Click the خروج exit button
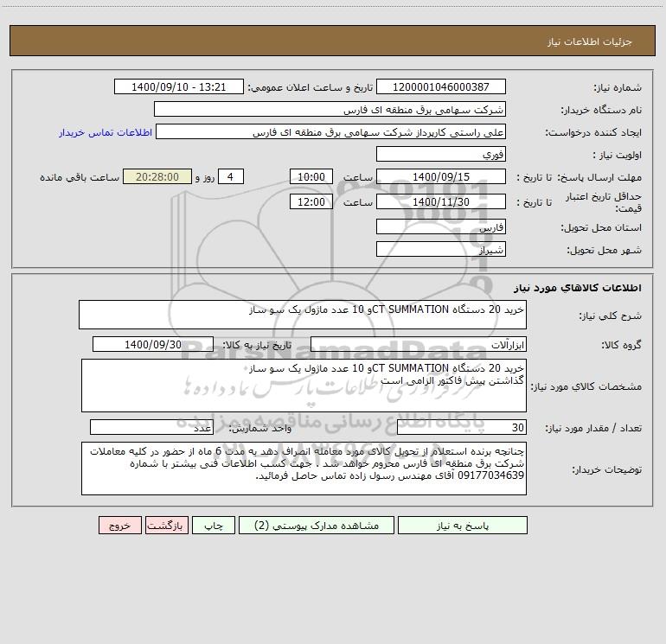 point(119,525)
